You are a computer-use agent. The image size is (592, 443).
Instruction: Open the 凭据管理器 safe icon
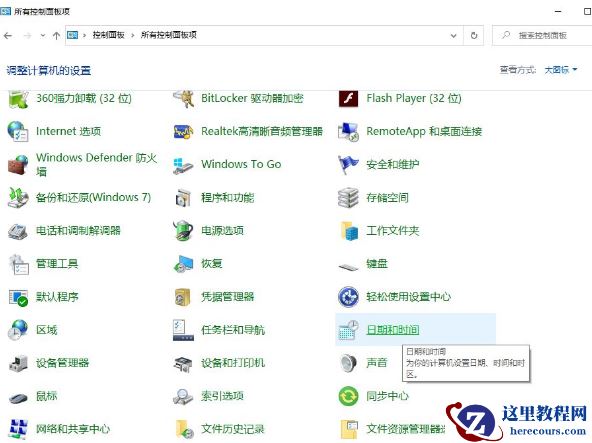[183, 297]
